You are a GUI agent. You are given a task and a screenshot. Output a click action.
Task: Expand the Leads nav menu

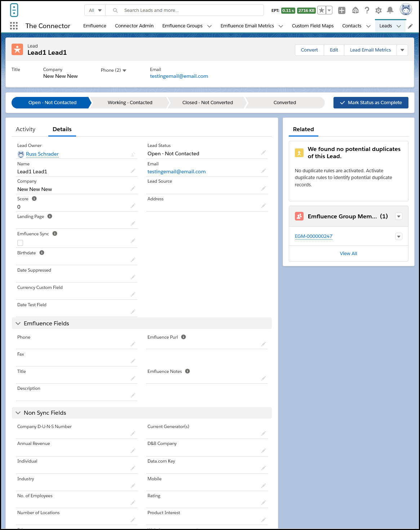tap(399, 26)
